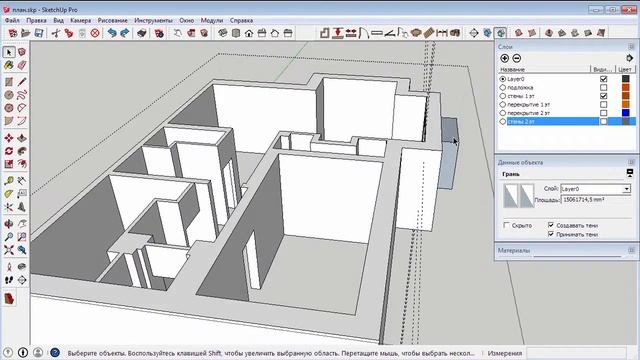Click the orange swatch for подложка
This screenshot has width=640, height=360.
coord(625,87)
